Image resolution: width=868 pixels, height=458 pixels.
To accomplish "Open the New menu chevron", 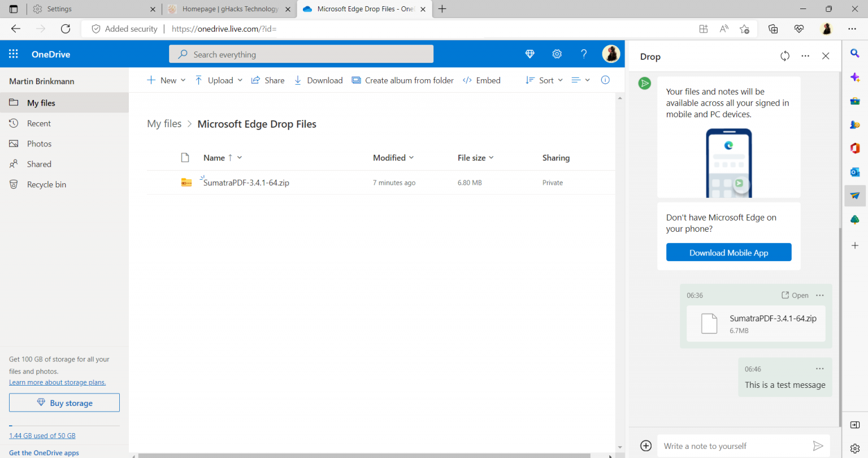I will (184, 80).
